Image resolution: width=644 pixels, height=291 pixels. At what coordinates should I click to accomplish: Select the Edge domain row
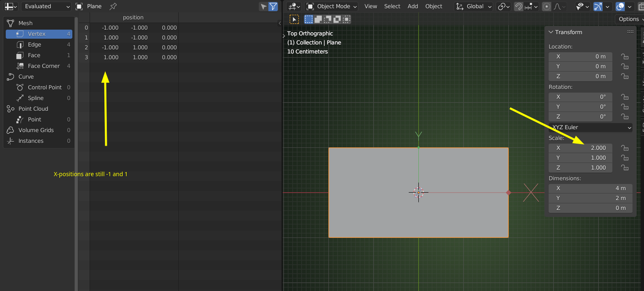point(34,44)
